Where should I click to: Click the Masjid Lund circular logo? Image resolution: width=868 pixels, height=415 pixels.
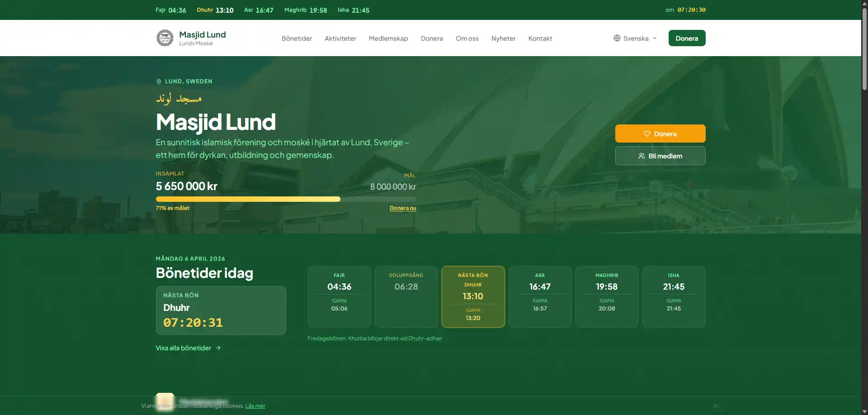point(165,38)
